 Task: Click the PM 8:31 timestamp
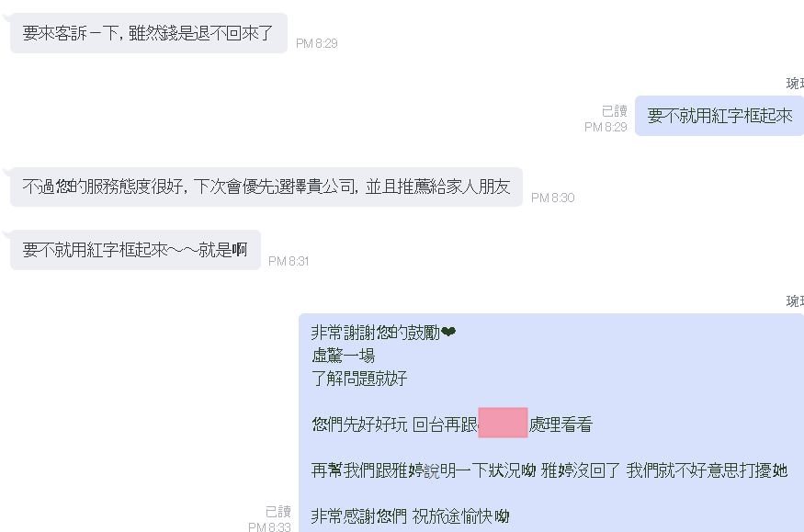coord(289,261)
